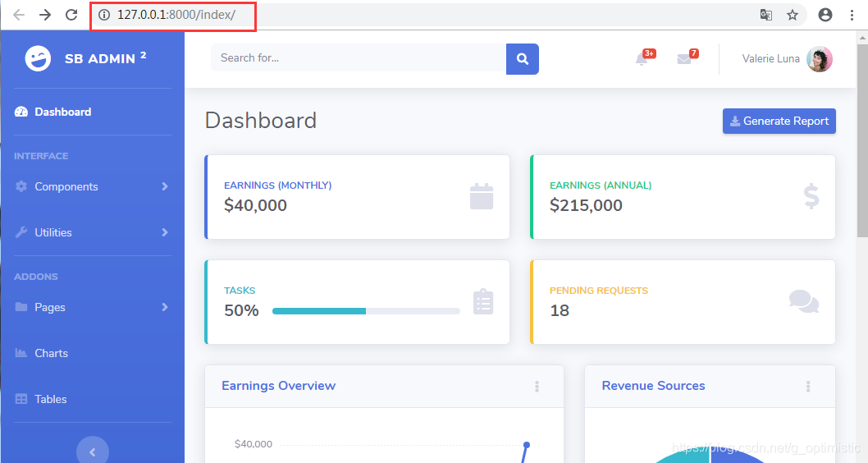Open Charts from the sidebar
Screen dimensions: 868x463
coord(93,353)
